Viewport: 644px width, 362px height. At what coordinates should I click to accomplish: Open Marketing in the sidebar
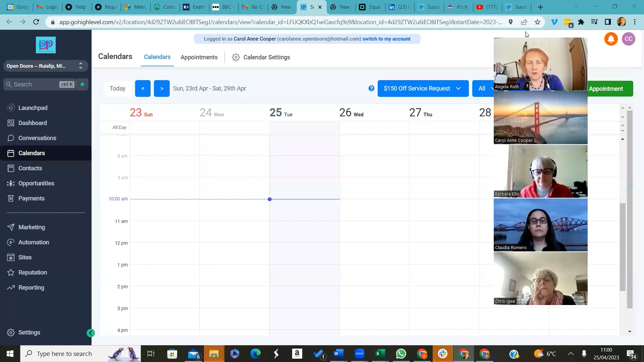(32, 227)
